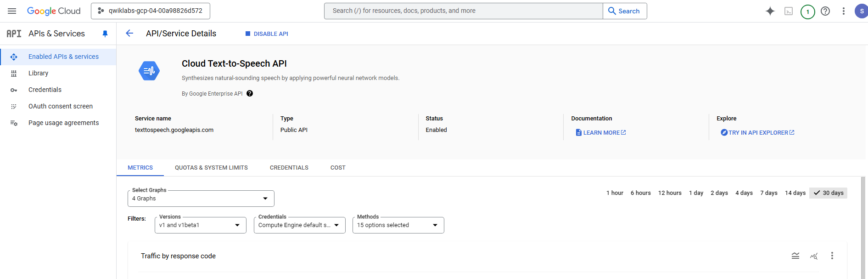
Task: Open the Methods filter dropdown
Action: coord(398,225)
